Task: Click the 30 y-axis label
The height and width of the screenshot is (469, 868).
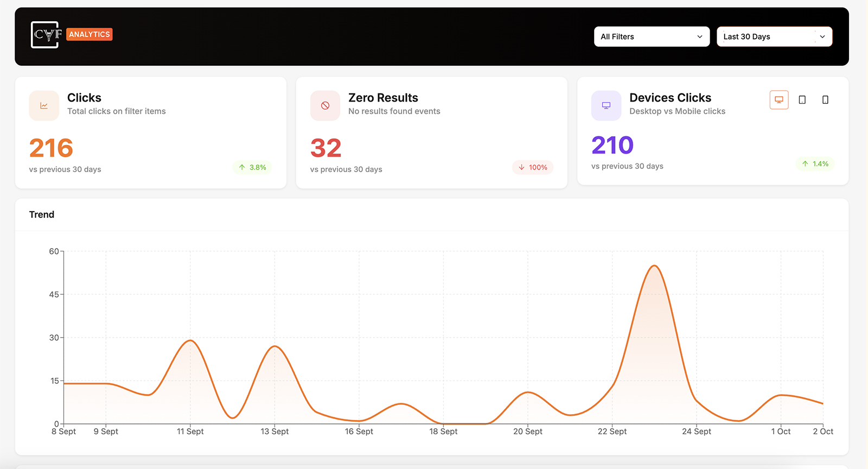Action: pos(54,338)
